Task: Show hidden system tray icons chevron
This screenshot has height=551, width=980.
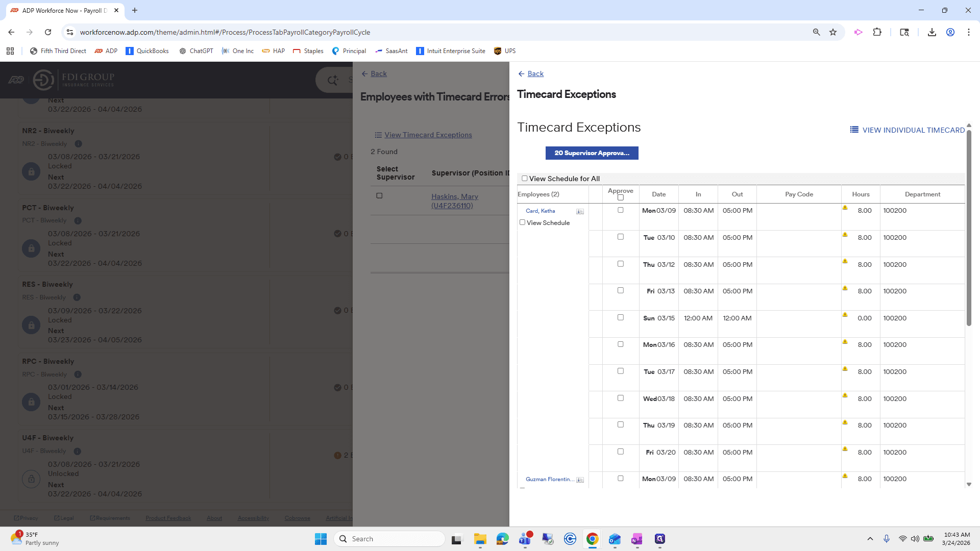Action: pos(870,539)
